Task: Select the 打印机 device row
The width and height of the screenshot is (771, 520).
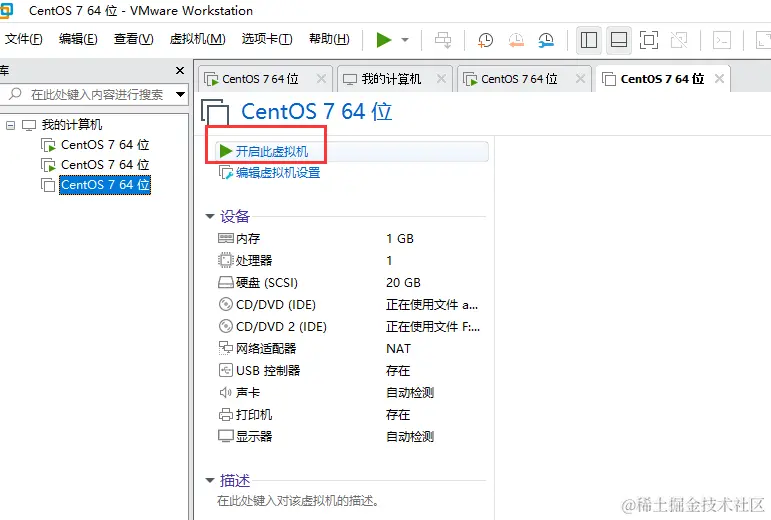Action: [350, 415]
